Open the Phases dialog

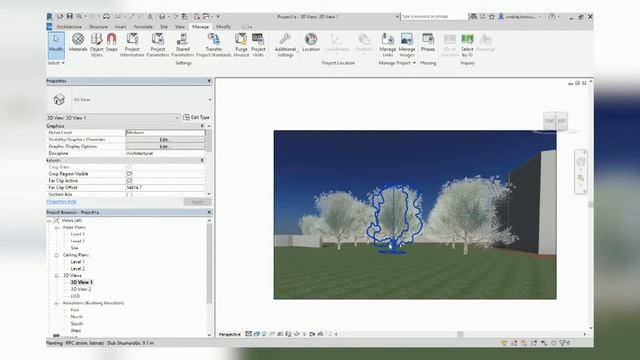[x=428, y=42]
